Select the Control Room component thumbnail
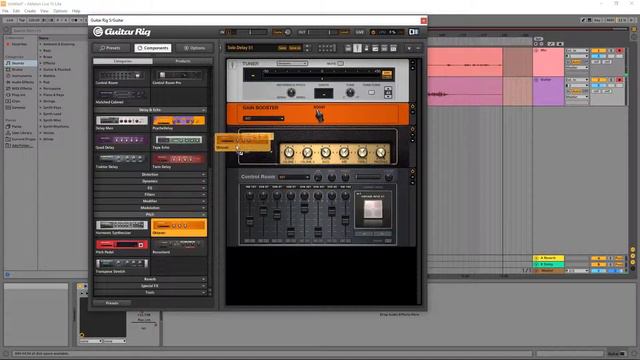 tap(122, 76)
